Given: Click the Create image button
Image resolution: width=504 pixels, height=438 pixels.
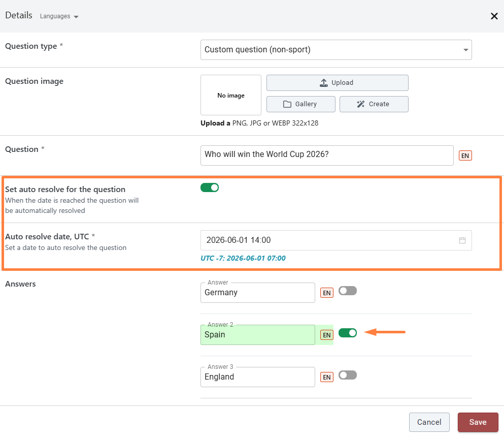Looking at the screenshot, I should coord(374,104).
